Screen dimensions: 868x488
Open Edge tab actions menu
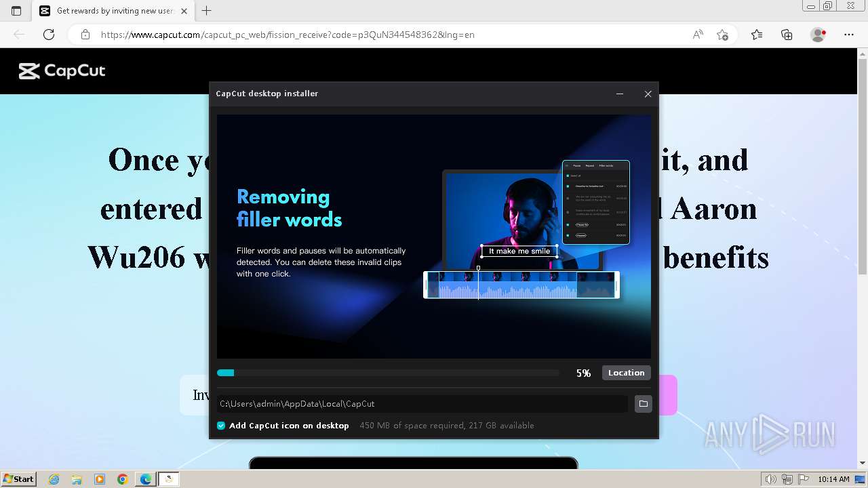pyautogui.click(x=16, y=11)
